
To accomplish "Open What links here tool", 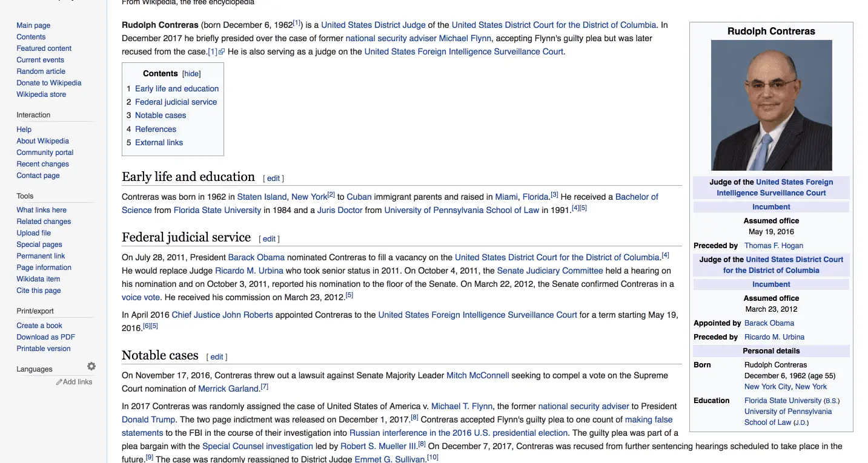I will 41,210.
